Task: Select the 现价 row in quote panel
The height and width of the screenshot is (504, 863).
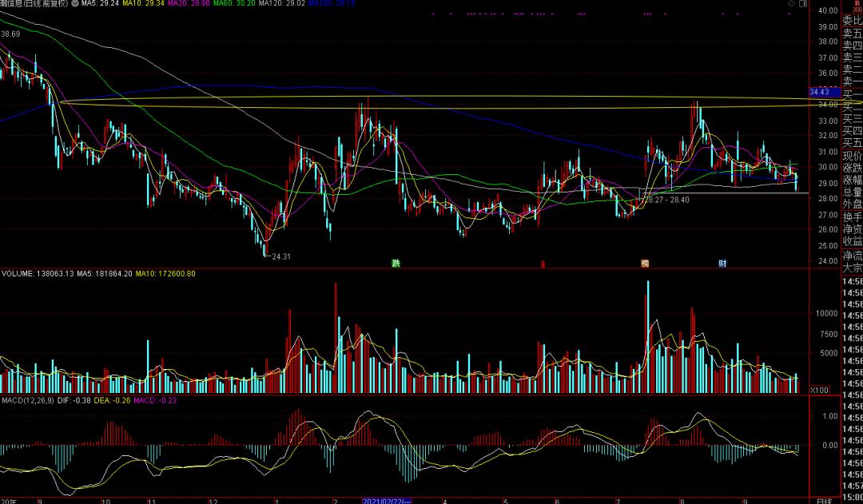Action: [852, 154]
